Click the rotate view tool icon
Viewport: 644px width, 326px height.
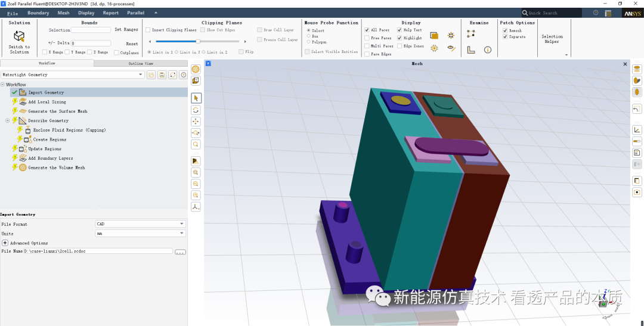point(196,110)
